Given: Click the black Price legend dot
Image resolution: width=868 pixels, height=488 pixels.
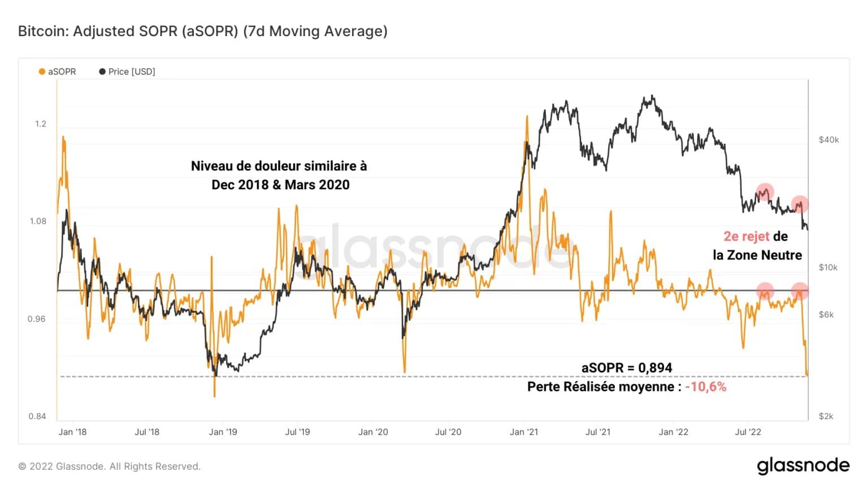Looking at the screenshot, I should tap(102, 72).
